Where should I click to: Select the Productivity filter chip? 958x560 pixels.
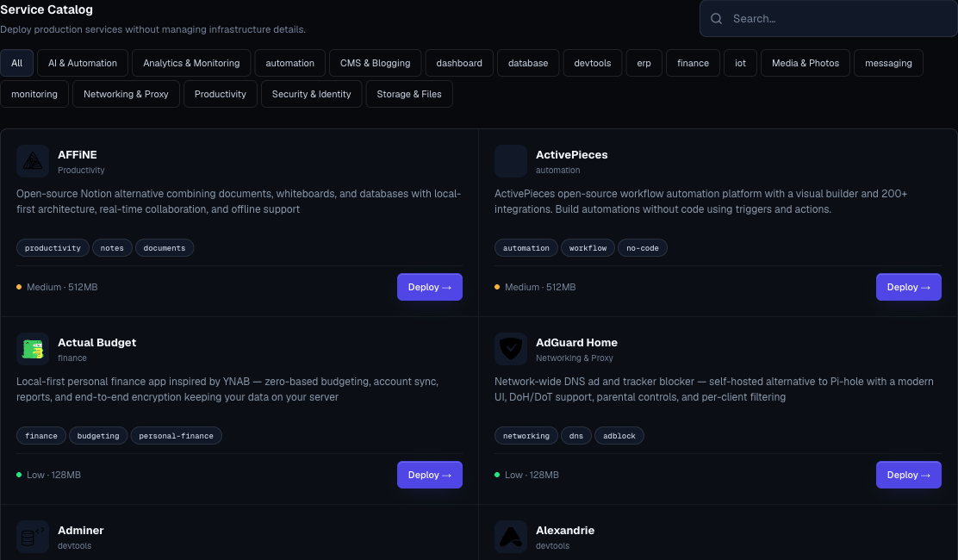pyautogui.click(x=220, y=94)
